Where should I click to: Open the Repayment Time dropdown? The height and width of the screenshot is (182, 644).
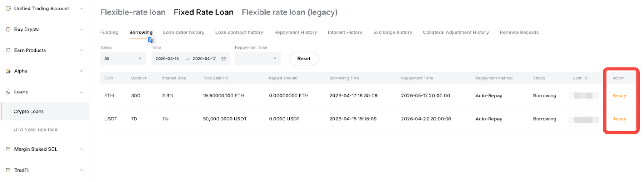258,59
